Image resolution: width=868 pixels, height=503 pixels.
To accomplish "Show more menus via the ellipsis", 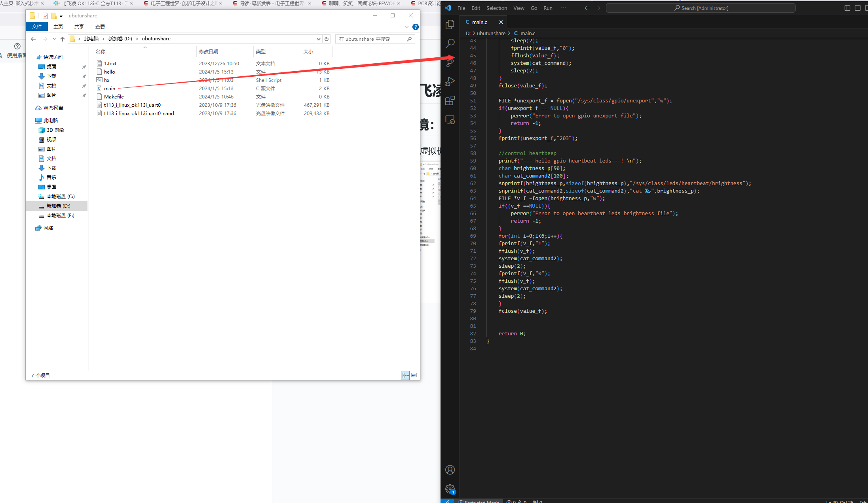I will (563, 8).
